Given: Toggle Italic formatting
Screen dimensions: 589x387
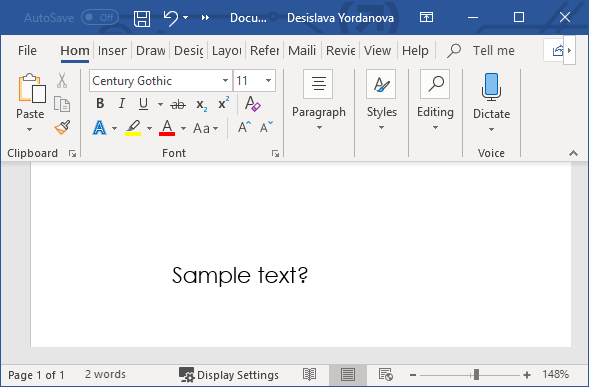Looking at the screenshot, I should click(122, 103).
